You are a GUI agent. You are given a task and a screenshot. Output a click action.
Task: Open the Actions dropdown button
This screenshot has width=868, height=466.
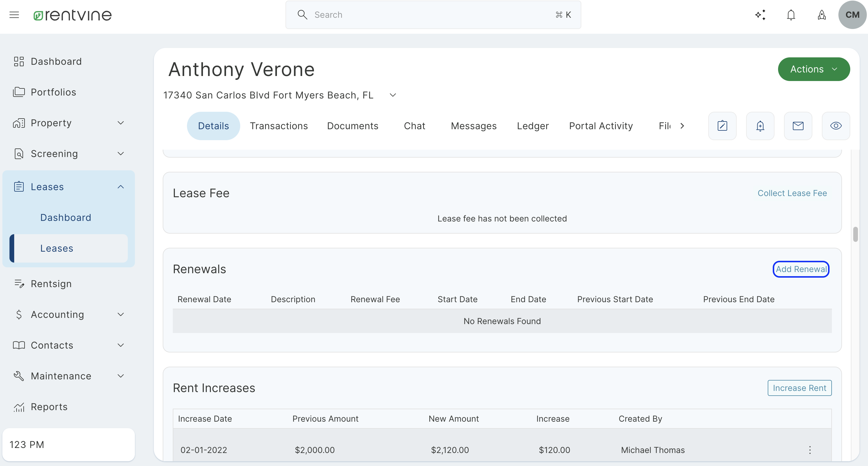point(814,69)
